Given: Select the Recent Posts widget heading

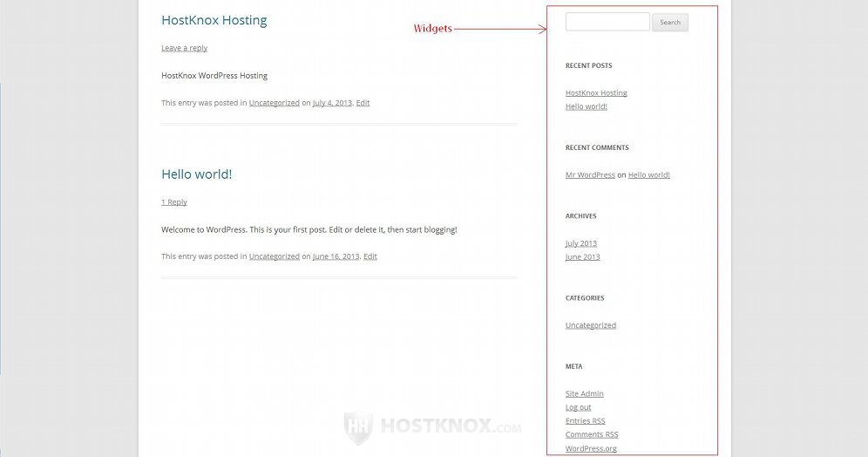Looking at the screenshot, I should tap(588, 65).
